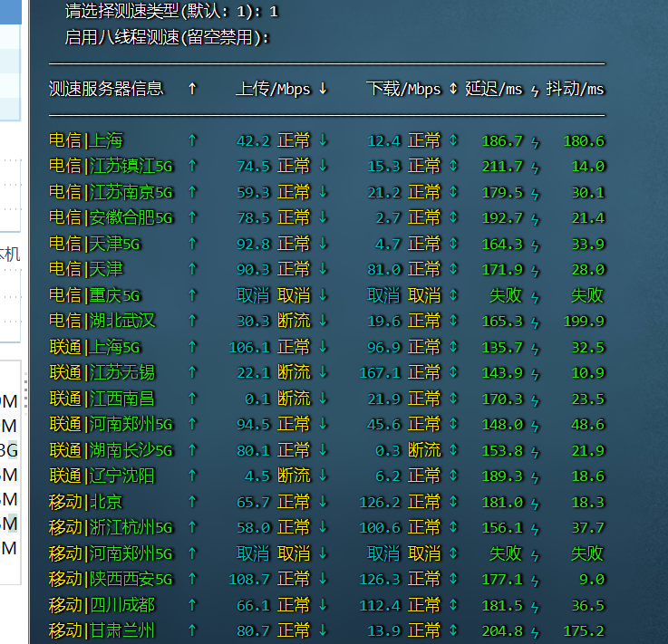Click 断流 upload status in 联通|江西南昌 row
This screenshot has width=668, height=644.
coord(294,399)
